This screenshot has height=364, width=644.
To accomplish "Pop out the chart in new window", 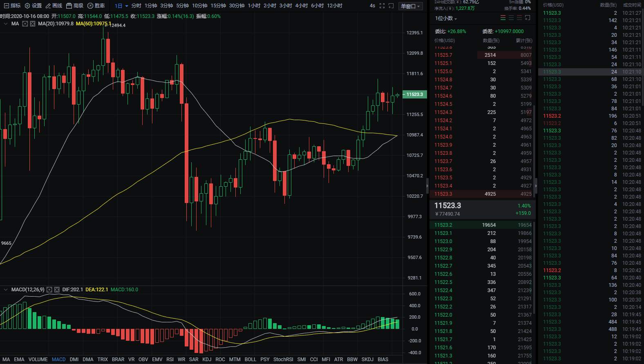I will [391, 6].
